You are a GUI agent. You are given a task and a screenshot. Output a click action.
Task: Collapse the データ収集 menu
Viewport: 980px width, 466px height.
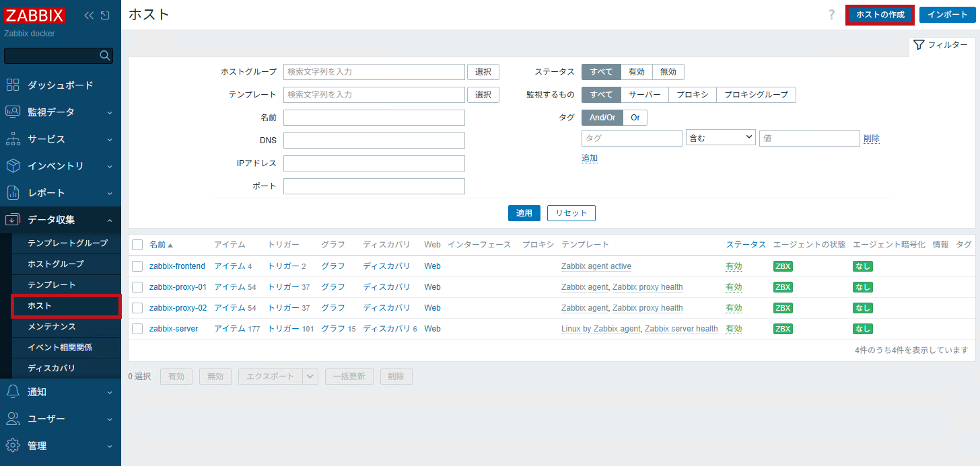pos(61,220)
